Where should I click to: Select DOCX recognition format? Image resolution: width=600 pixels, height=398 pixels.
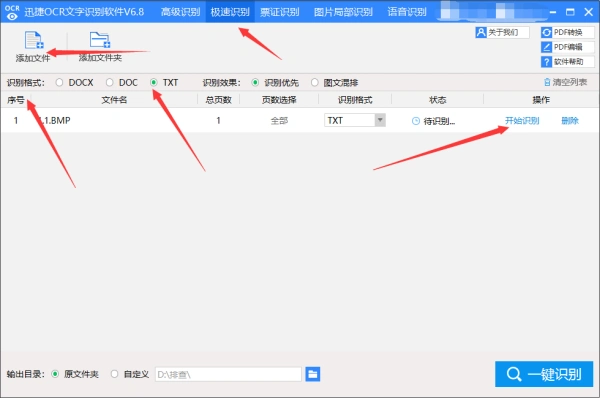[x=59, y=83]
